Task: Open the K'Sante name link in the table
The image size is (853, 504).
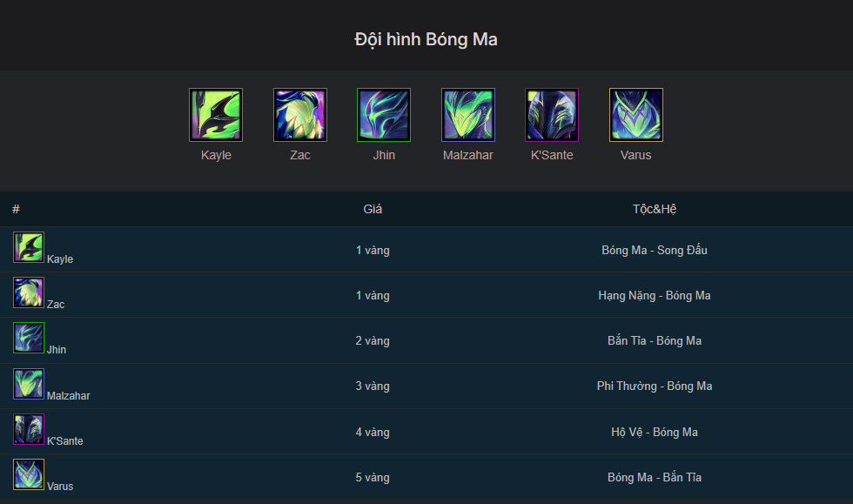Action: (64, 440)
